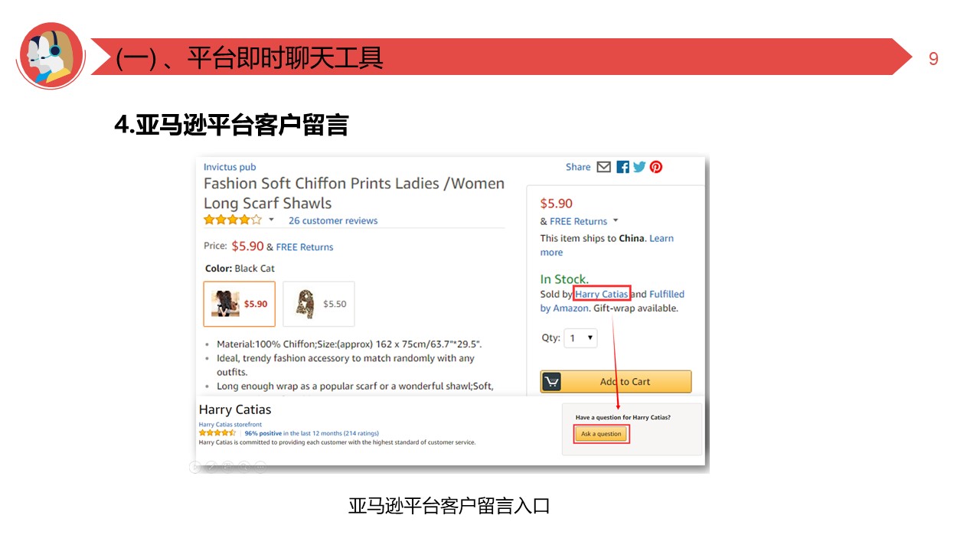Viewport: 980px width, 551px height.
Task: Expand the star ratings dropdown arrow
Action: 271,220
